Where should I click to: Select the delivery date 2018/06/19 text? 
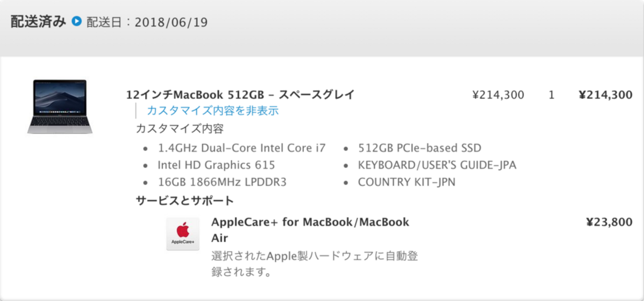(171, 22)
